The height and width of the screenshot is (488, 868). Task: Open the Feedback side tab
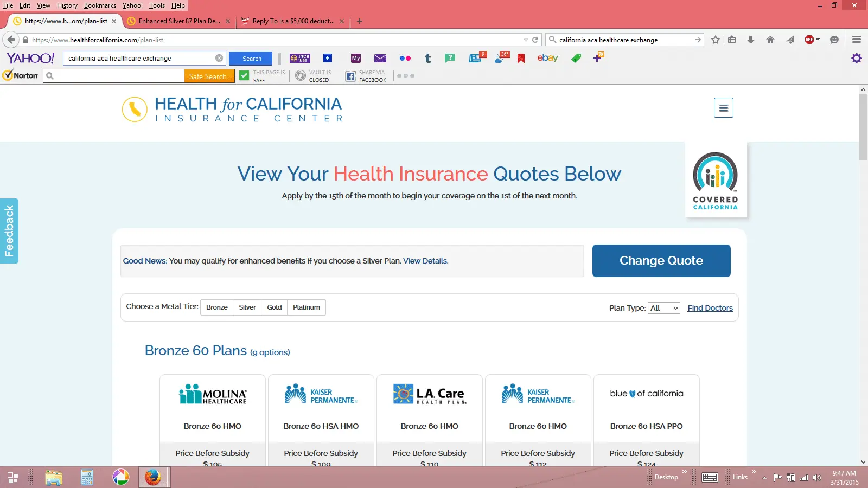[9, 231]
